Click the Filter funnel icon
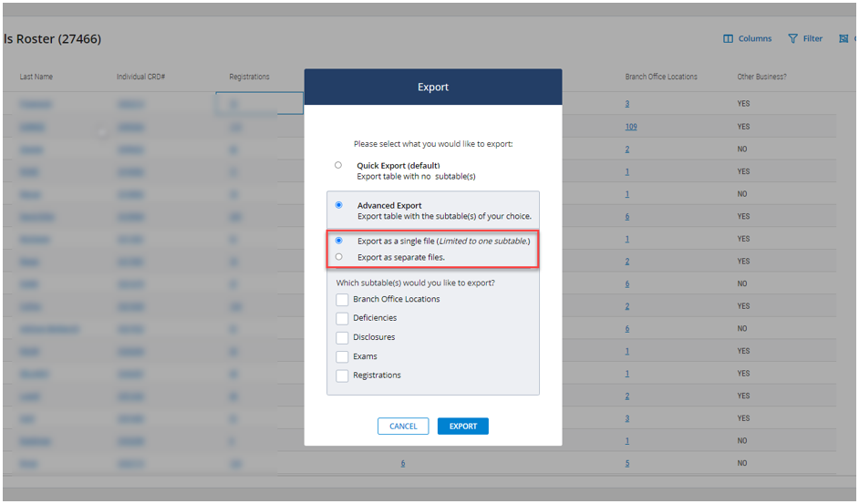 coord(793,39)
